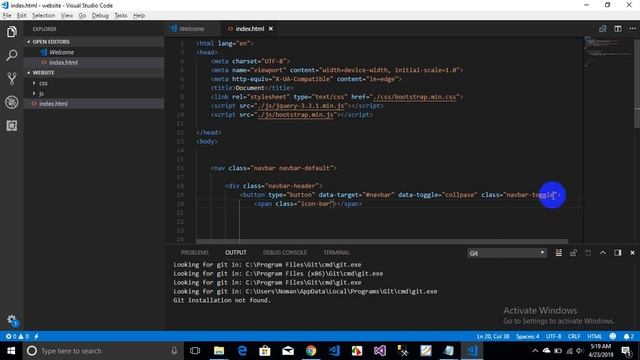Click the editor horizontal scrollbar
This screenshot has height=360, width=640.
[x=382, y=241]
